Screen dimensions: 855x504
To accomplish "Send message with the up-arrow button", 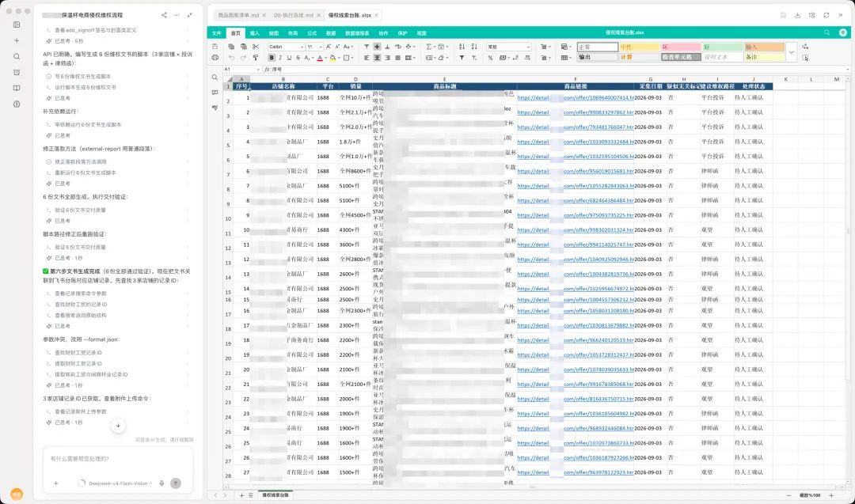I will 176,483.
